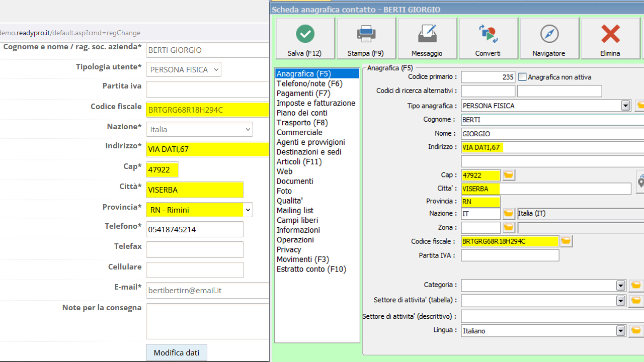Select the Messaggio icon
Image resolution: width=644 pixels, height=362 pixels.
point(427,33)
